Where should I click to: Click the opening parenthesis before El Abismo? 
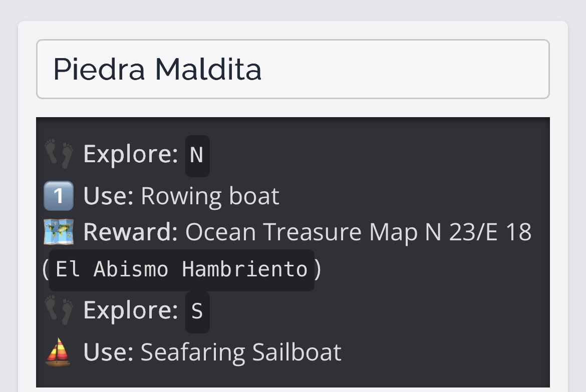(x=46, y=270)
